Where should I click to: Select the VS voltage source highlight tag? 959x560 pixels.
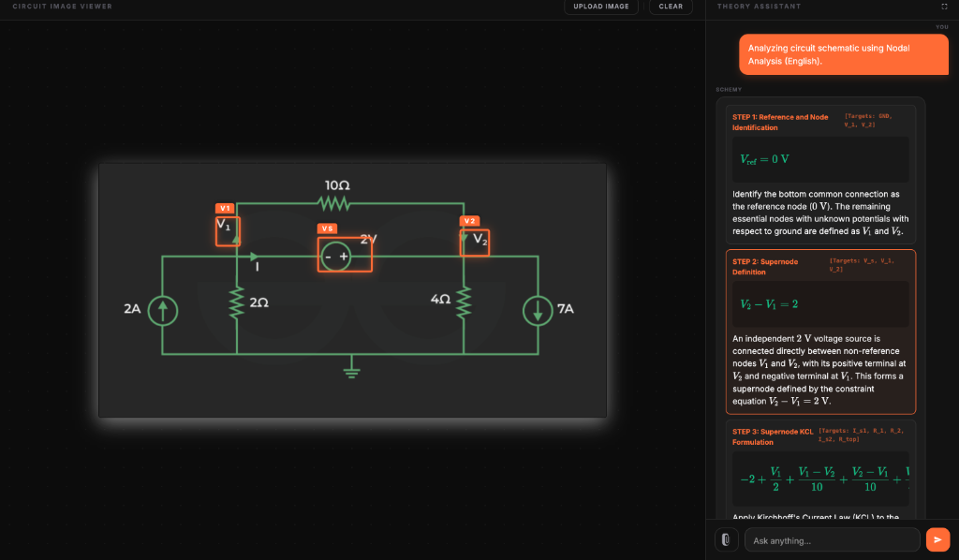click(x=327, y=228)
